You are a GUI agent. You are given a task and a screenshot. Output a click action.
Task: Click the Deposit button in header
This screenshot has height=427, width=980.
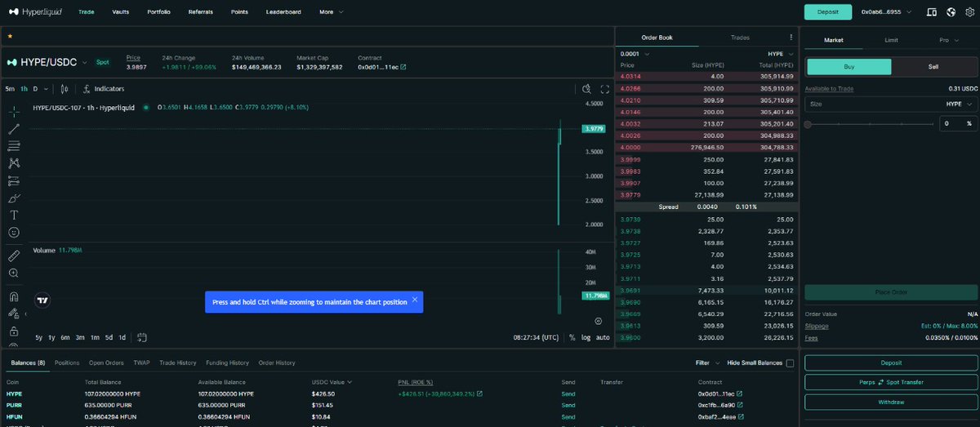827,12
